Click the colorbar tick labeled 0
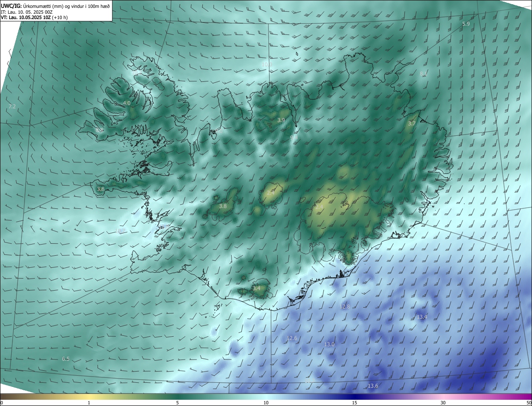Screen dimensions: 532x406 pos(2,403)
